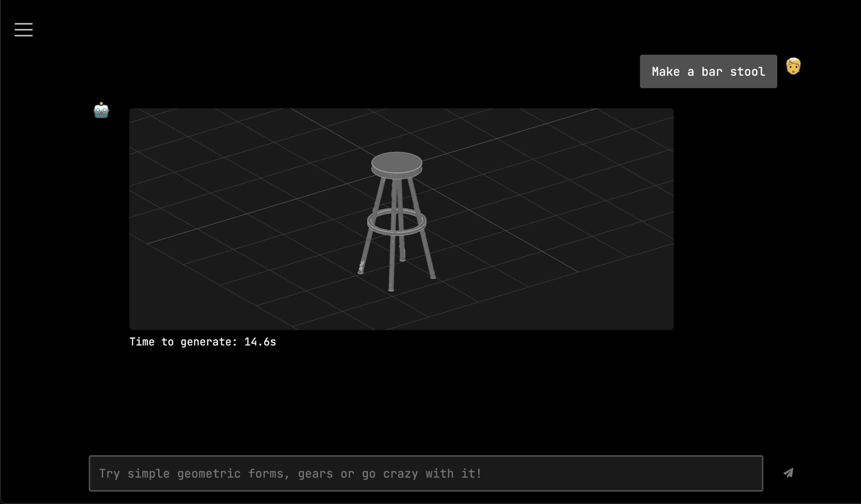Screen dimensions: 861x504
Task: Click the front leg's bottom tip
Action: [x=391, y=289]
